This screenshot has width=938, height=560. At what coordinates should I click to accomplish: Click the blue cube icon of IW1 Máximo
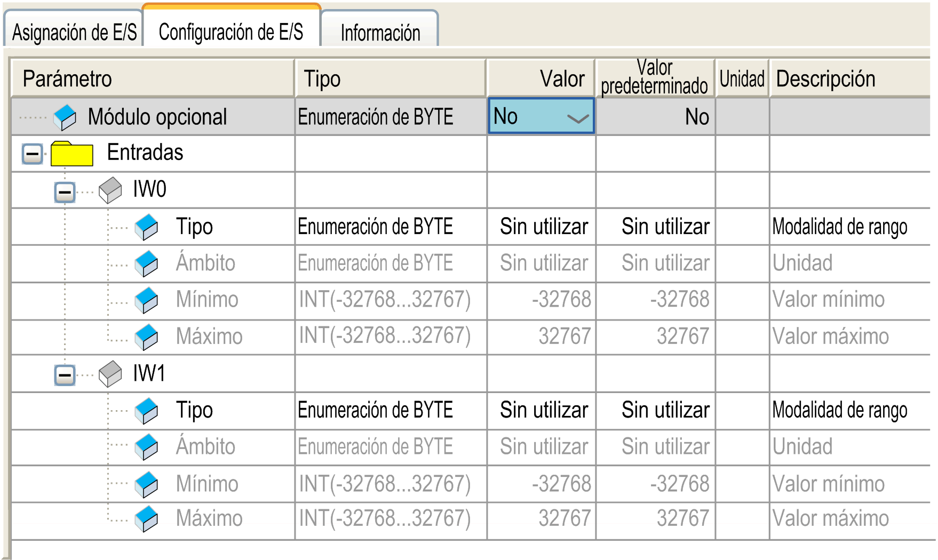(x=146, y=519)
